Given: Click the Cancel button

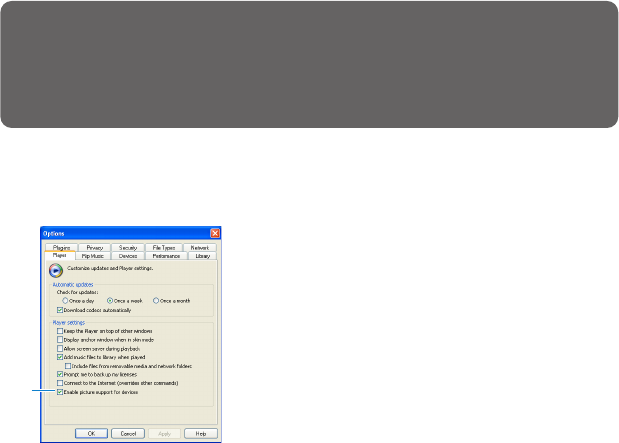Looking at the screenshot, I should (x=129, y=433).
